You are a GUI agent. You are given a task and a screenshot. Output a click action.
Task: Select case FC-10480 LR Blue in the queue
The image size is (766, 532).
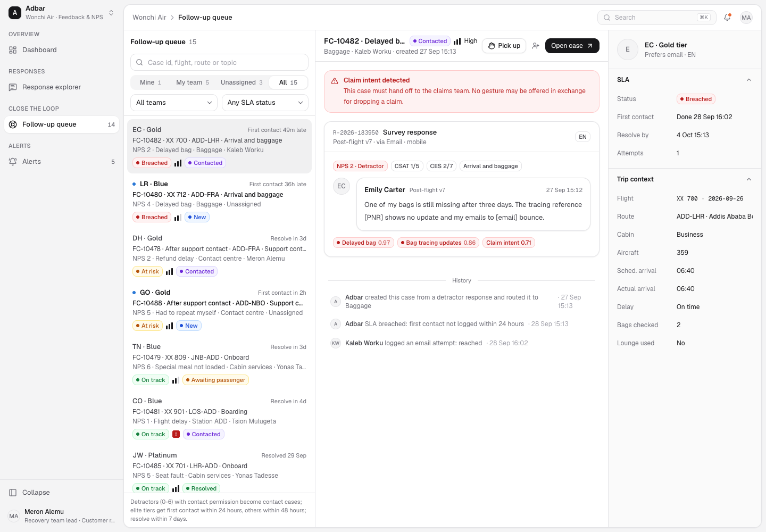coord(219,201)
